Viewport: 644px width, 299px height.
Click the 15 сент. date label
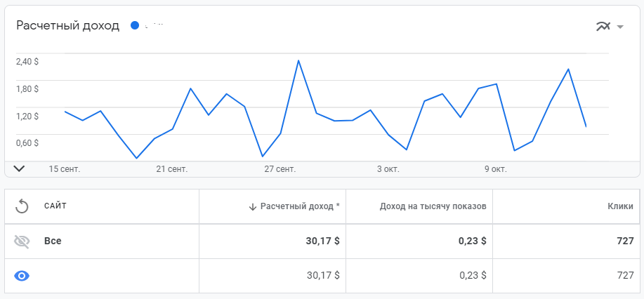[65, 169]
